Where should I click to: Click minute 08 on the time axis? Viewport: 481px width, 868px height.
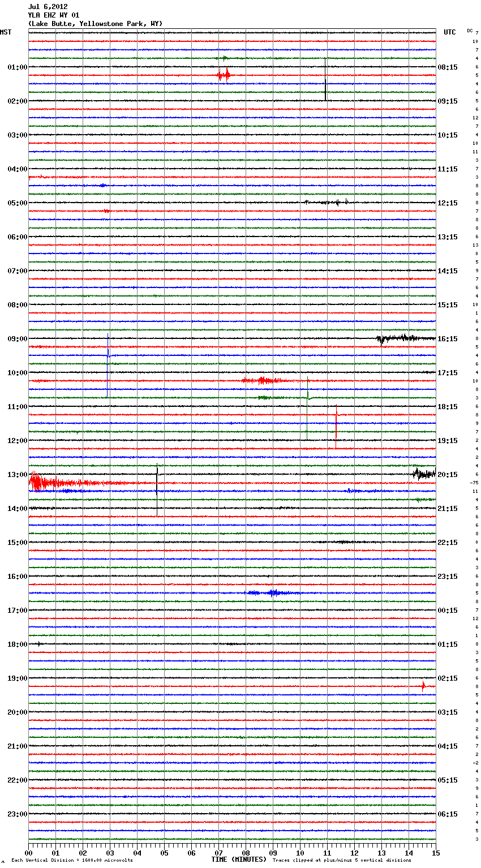(246, 853)
